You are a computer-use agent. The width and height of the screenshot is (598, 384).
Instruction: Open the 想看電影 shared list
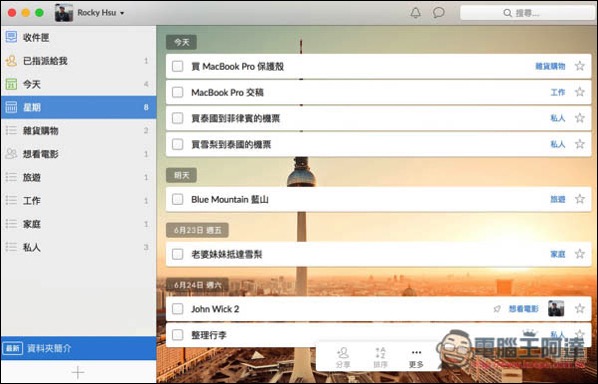point(78,154)
